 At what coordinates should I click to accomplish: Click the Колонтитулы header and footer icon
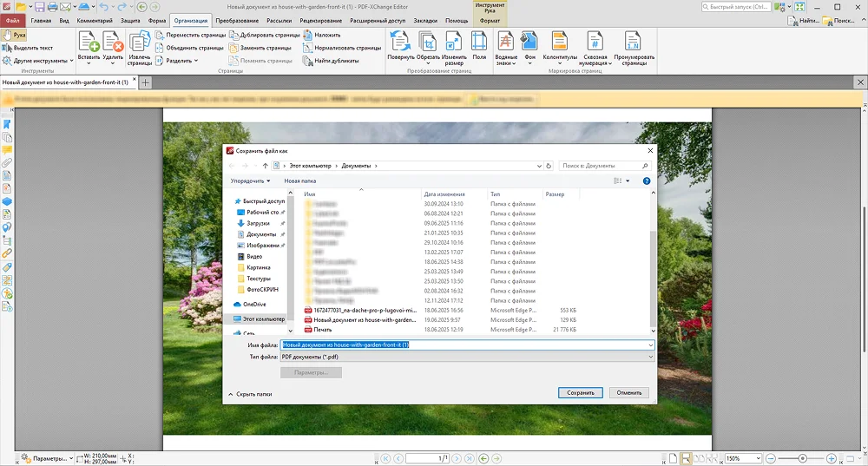click(560, 42)
